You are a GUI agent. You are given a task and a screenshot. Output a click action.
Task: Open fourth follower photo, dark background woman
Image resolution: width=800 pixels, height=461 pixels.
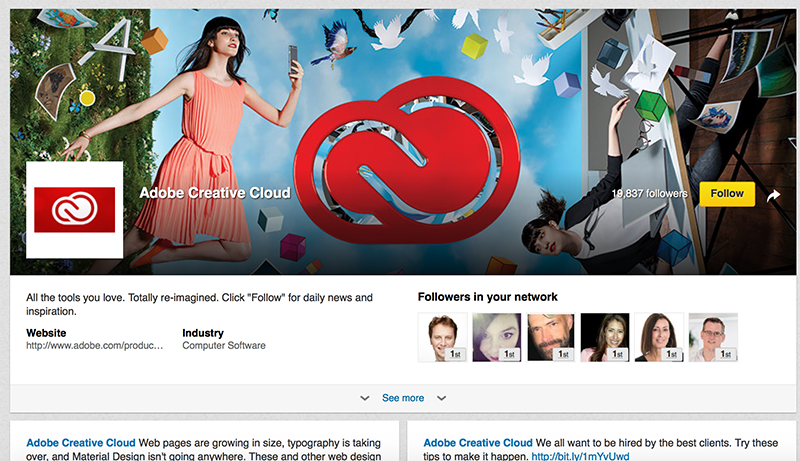(605, 337)
